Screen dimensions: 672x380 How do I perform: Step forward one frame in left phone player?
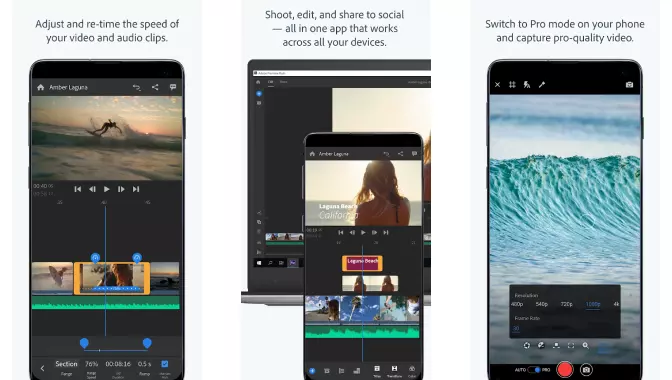121,189
